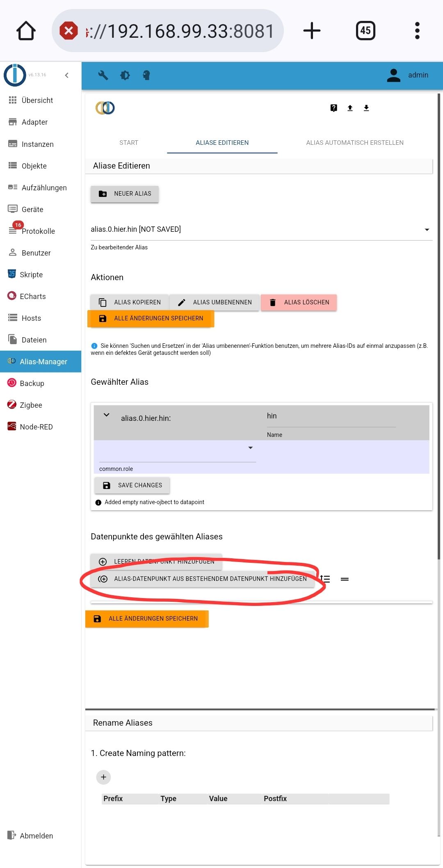Click the Name input field containing hin
443x868 pixels.
331,416
